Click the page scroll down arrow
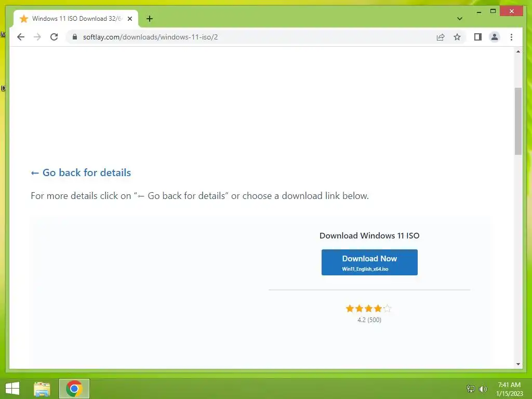Image resolution: width=532 pixels, height=399 pixels. coord(518,364)
